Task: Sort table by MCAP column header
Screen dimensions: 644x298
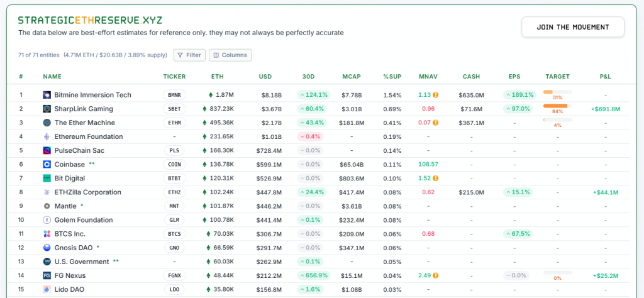Action: click(x=351, y=77)
